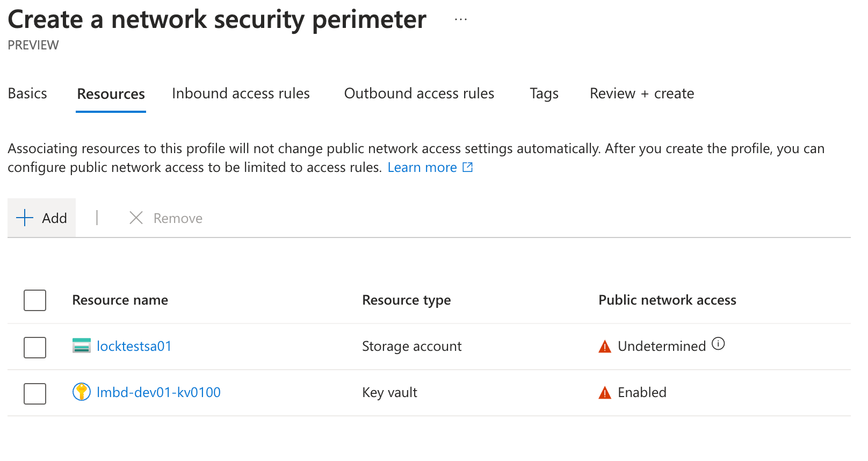Select the Tags tab

pyautogui.click(x=544, y=93)
